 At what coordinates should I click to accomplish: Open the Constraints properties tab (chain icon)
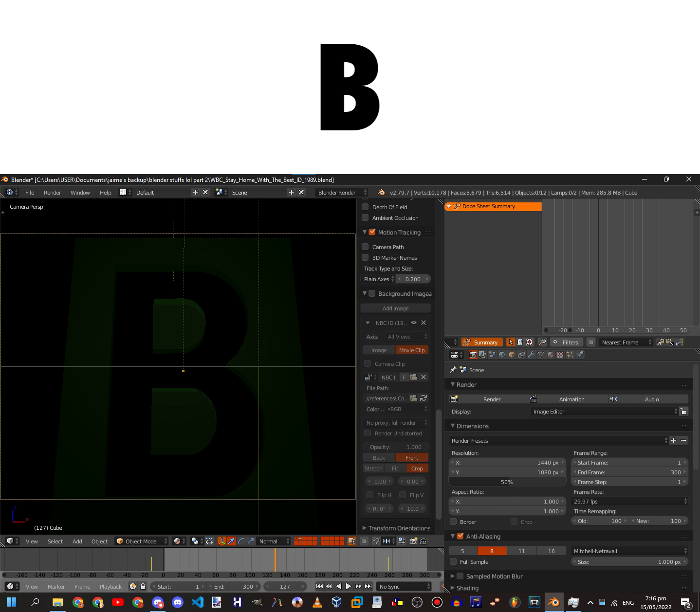(x=521, y=355)
